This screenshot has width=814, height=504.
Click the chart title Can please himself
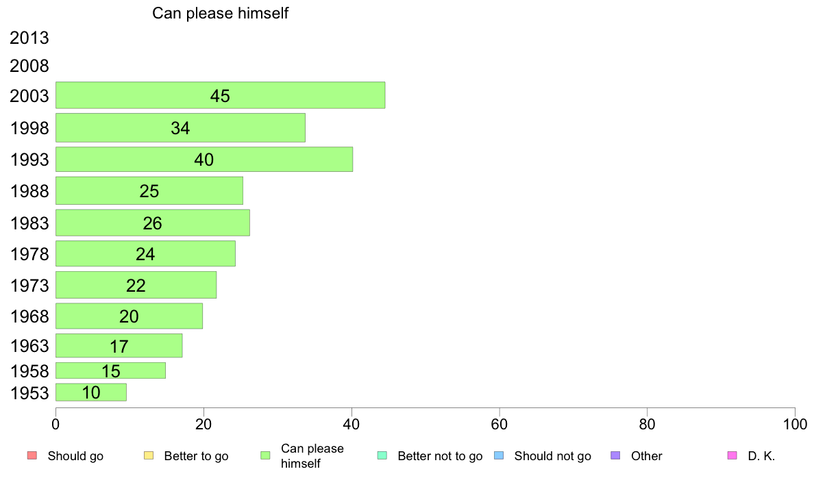click(x=220, y=13)
